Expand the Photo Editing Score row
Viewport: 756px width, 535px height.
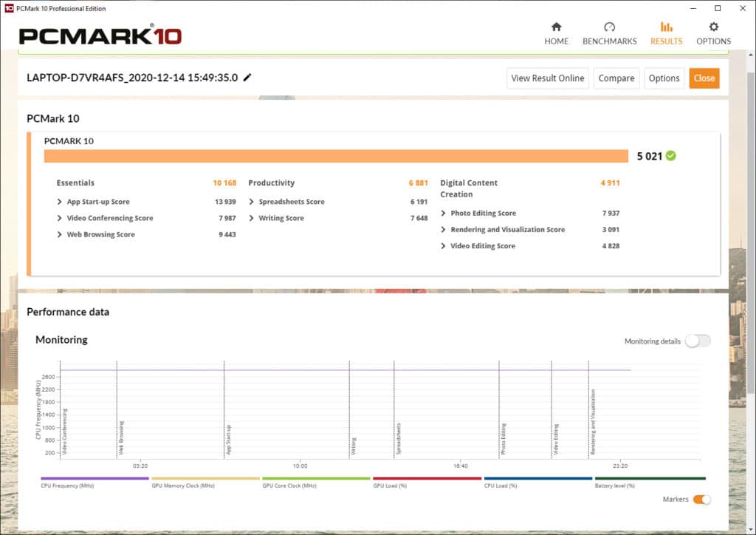click(x=443, y=213)
